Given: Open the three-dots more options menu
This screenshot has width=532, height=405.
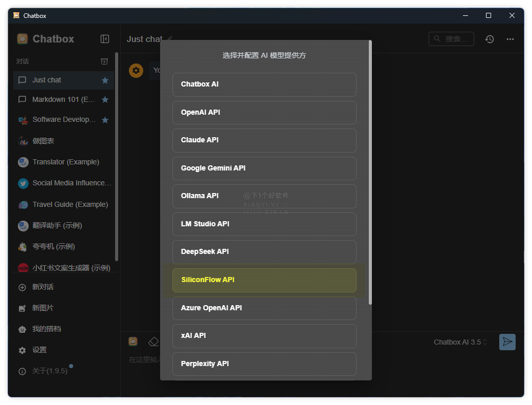Looking at the screenshot, I should [x=510, y=39].
